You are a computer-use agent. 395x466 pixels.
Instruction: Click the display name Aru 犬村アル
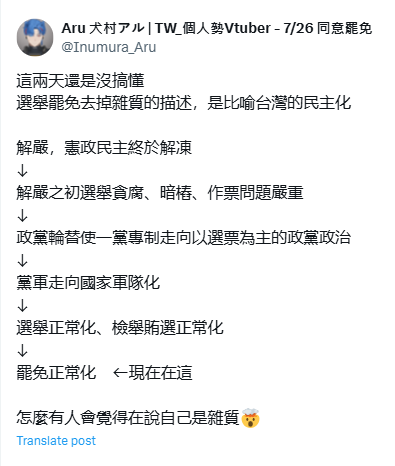(103, 28)
